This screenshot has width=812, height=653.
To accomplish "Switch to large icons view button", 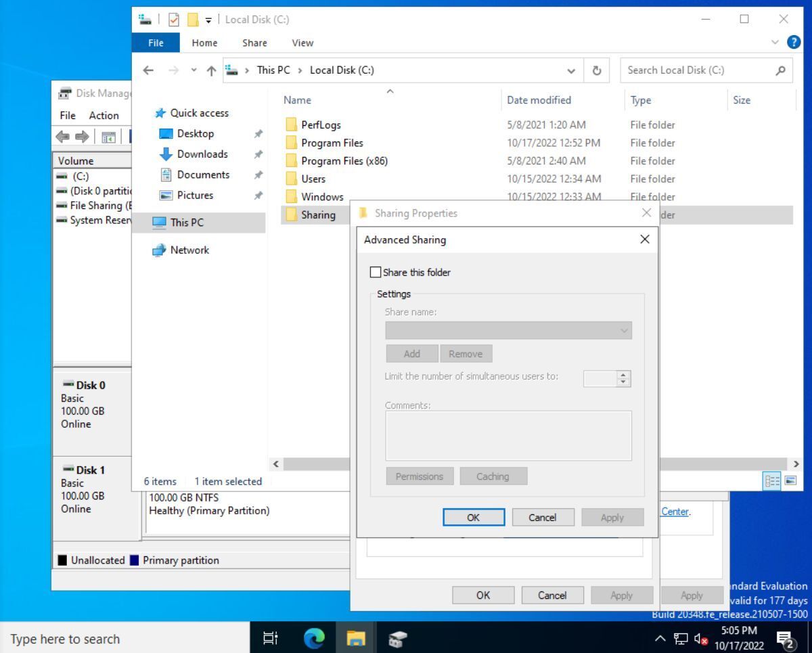I will 790,480.
